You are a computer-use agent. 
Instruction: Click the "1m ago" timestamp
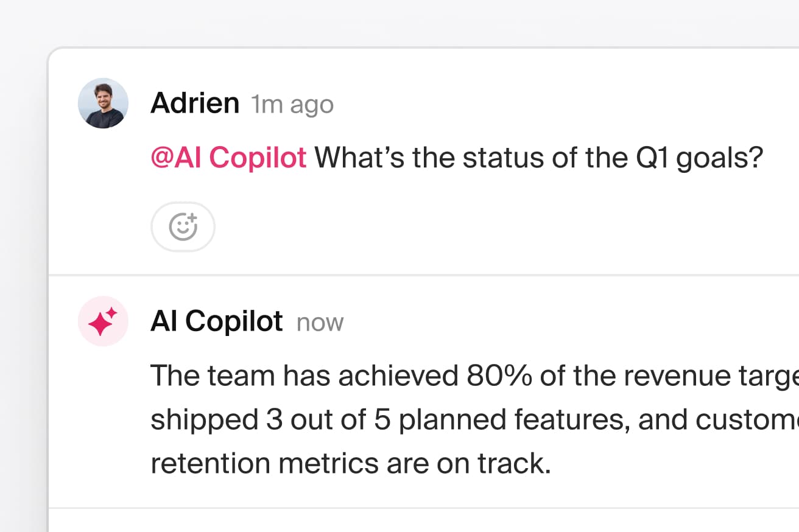coord(292,105)
